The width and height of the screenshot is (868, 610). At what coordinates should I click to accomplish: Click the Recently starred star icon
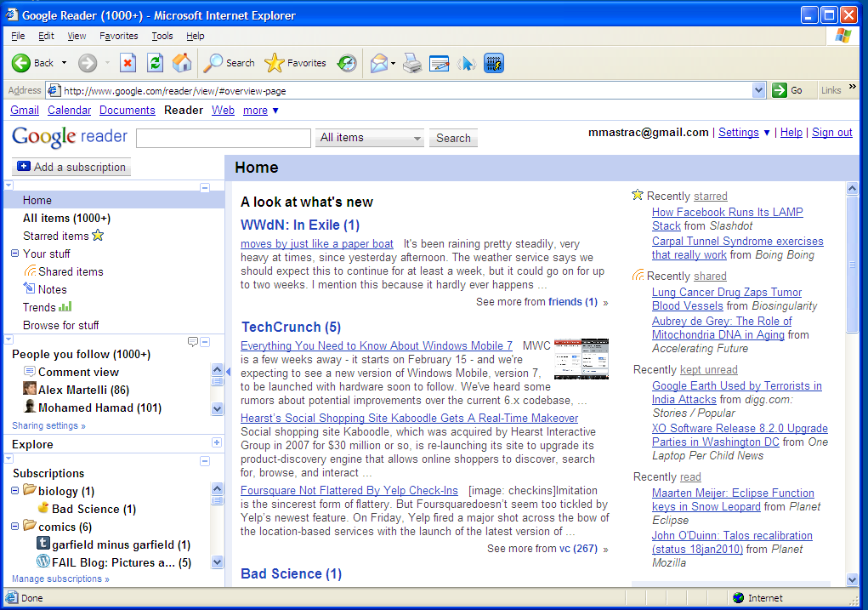tap(638, 195)
